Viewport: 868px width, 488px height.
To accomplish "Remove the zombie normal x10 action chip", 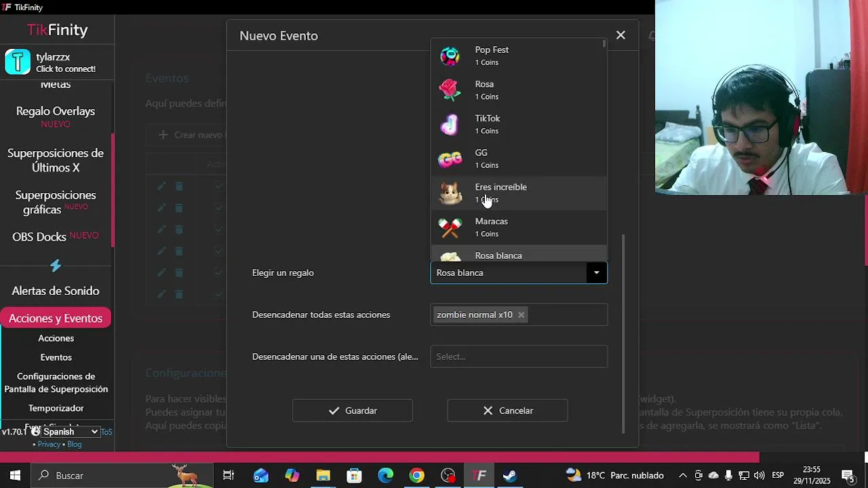I will coord(521,314).
